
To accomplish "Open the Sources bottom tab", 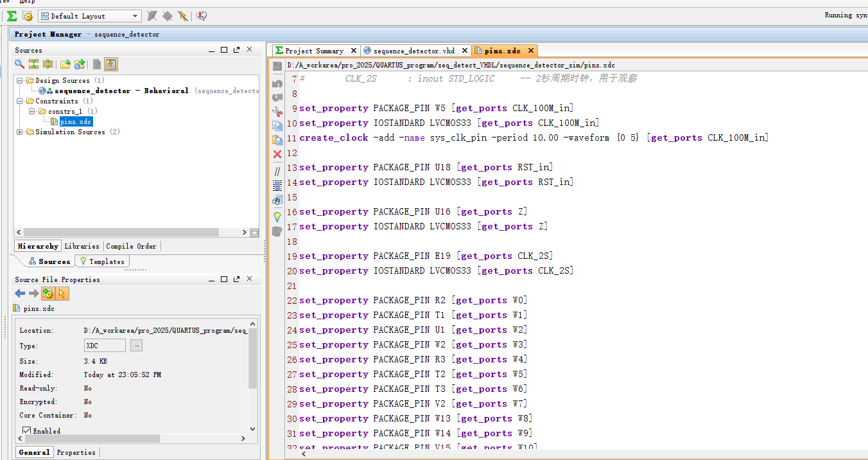I will (x=49, y=261).
